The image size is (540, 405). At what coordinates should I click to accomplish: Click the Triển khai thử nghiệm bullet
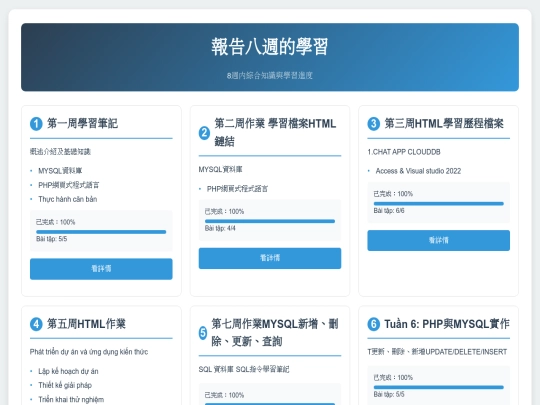[71, 399]
